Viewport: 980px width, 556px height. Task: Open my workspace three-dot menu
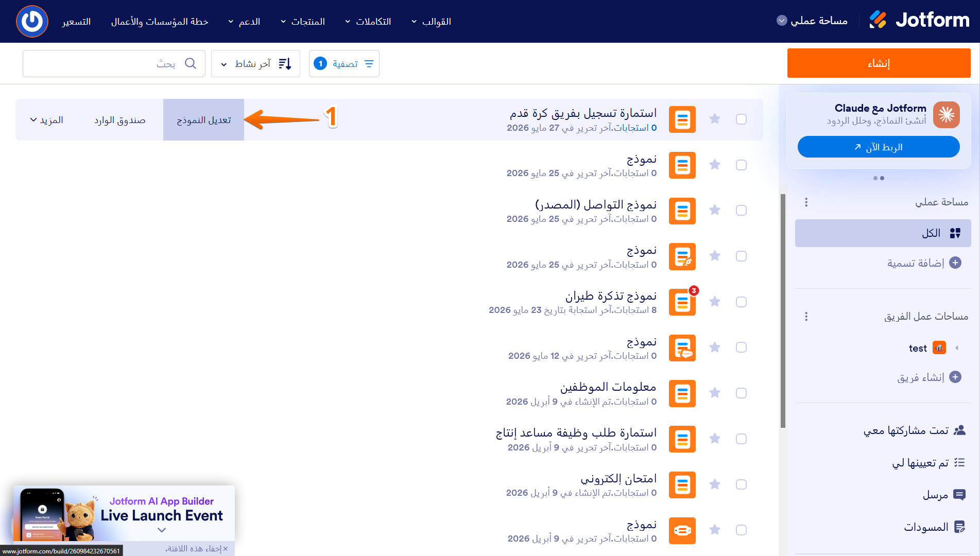[806, 202]
